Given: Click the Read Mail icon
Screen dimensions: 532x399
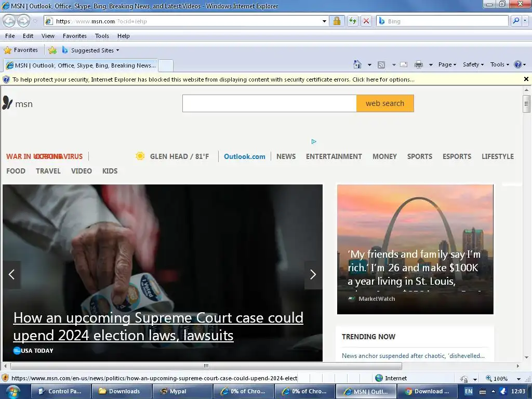Looking at the screenshot, I should pos(404,64).
